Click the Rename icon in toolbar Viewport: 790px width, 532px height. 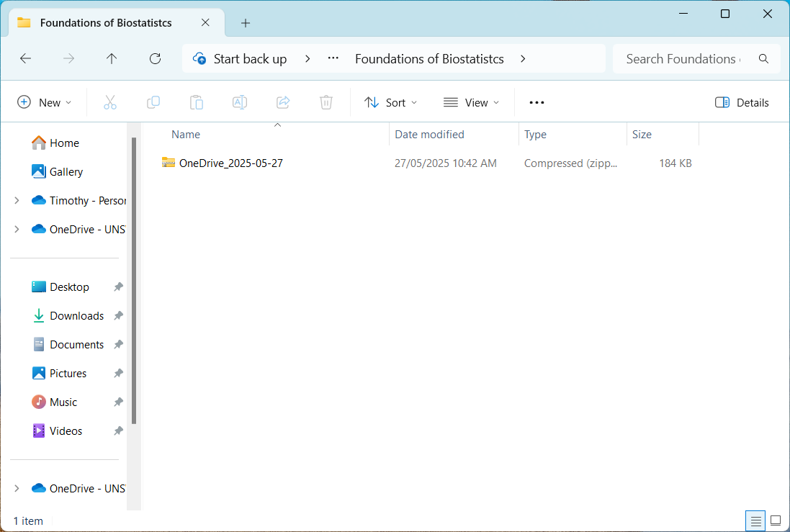240,102
